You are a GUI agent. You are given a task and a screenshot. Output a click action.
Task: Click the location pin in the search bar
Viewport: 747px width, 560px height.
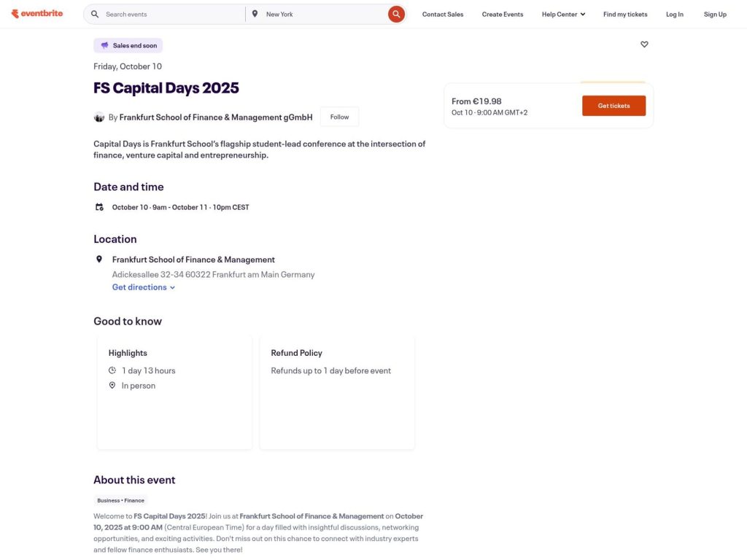[x=255, y=13]
